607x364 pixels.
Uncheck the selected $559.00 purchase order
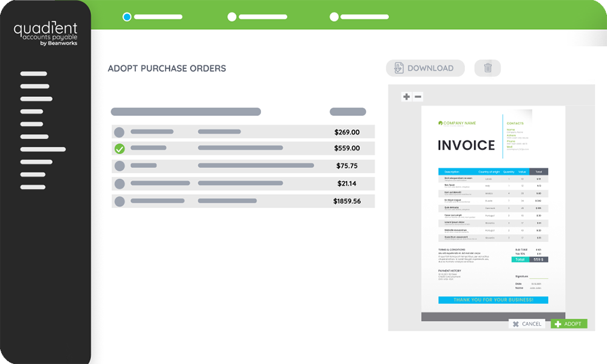(x=120, y=149)
